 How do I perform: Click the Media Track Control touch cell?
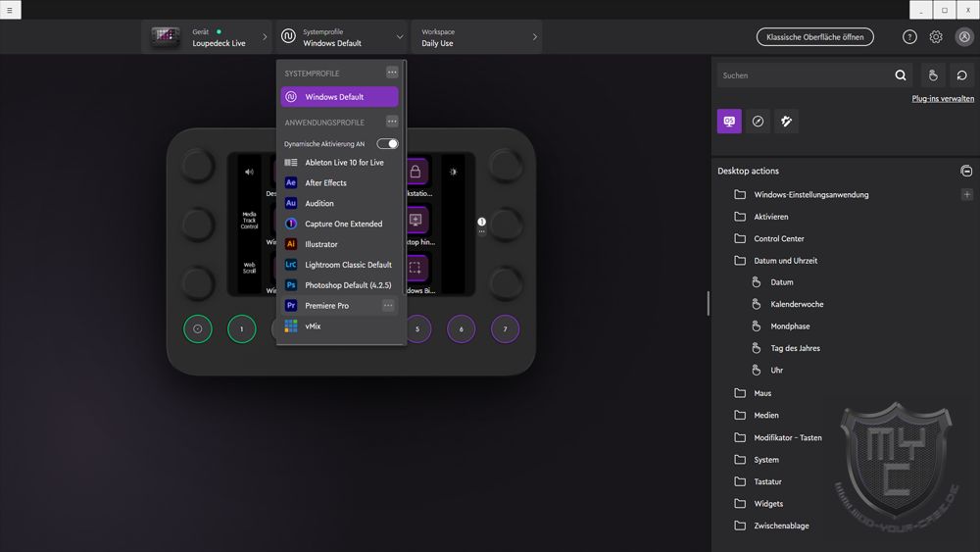click(x=249, y=220)
